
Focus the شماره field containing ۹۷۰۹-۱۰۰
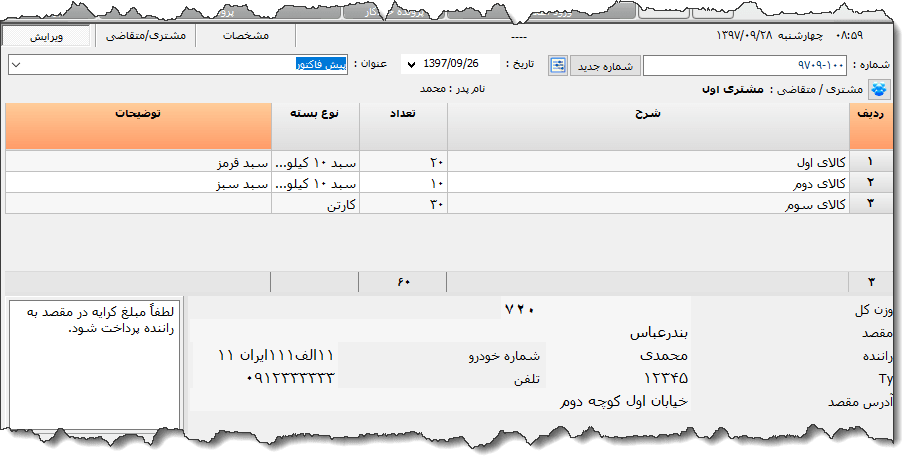pos(745,66)
